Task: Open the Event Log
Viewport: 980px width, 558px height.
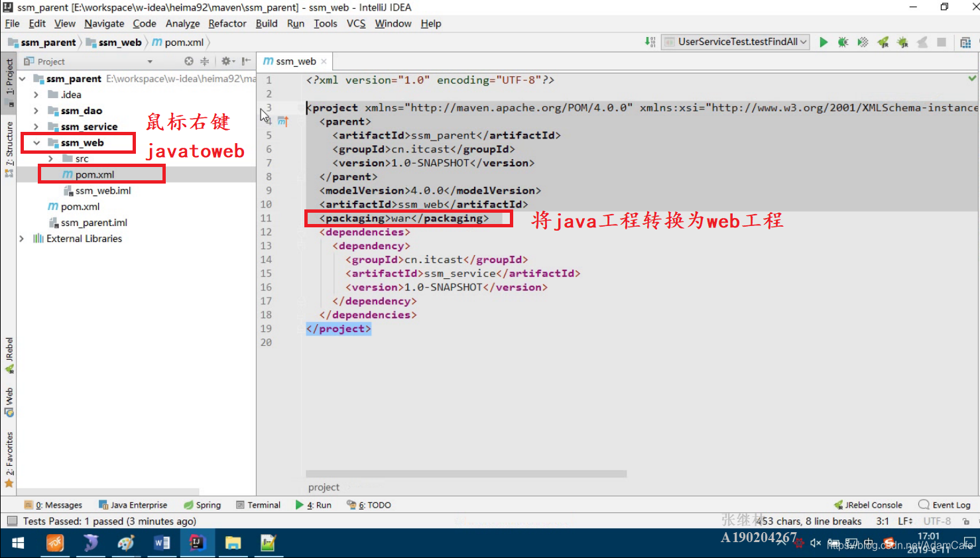Action: (944, 505)
